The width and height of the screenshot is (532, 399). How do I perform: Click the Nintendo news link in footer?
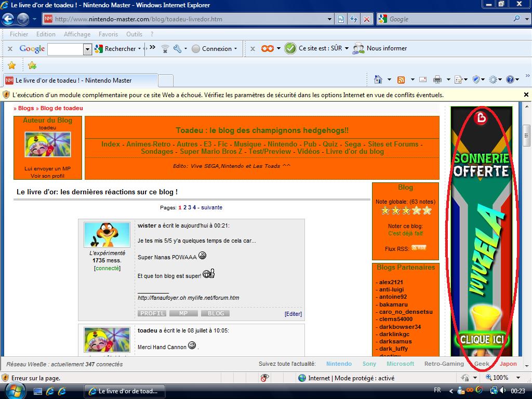(339, 364)
